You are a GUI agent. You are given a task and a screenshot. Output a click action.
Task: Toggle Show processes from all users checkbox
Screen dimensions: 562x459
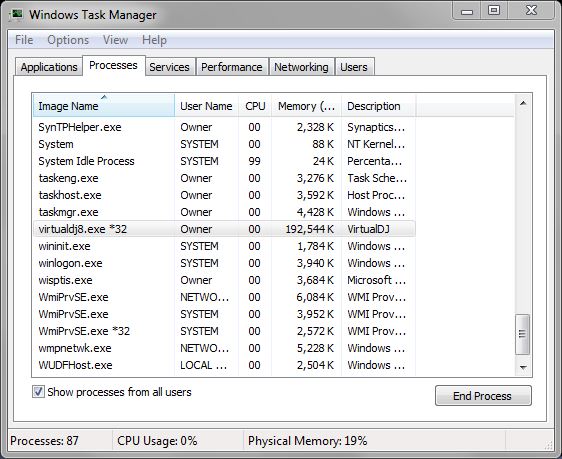(38, 392)
